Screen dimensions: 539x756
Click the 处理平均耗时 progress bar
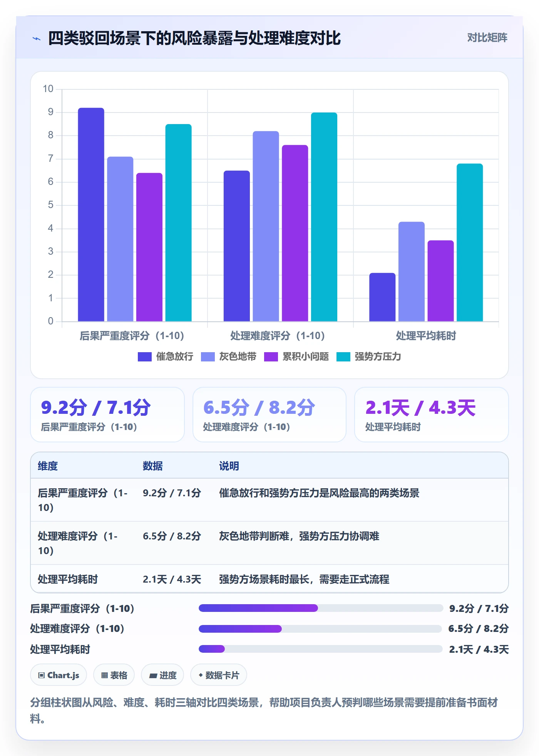tap(321, 649)
